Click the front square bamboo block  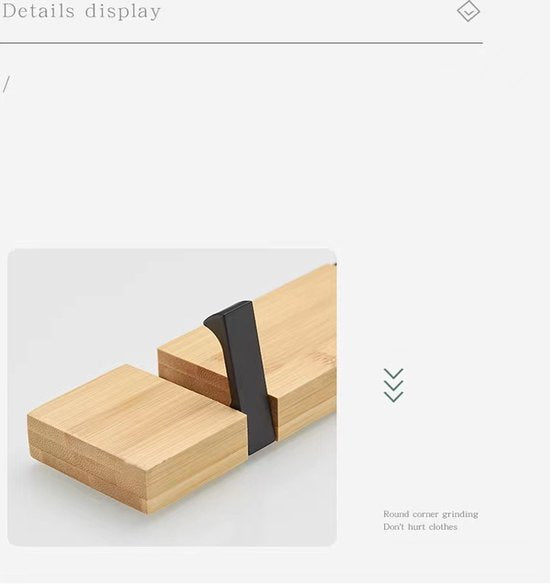[136, 438]
